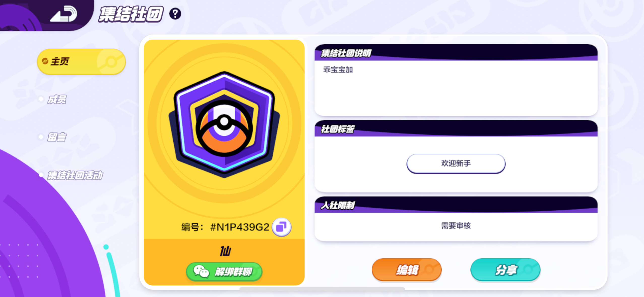Copy club number with copy icon
This screenshot has width=644, height=297.
coord(281,227)
